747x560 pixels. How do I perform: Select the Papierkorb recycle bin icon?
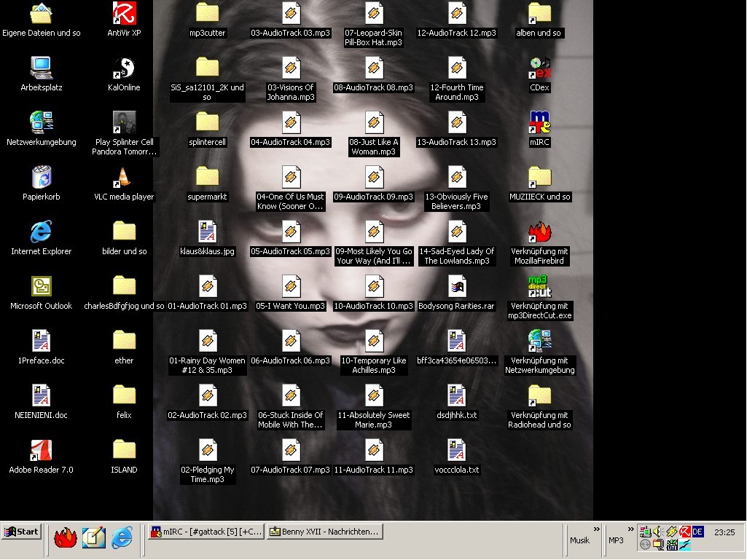tap(42, 177)
